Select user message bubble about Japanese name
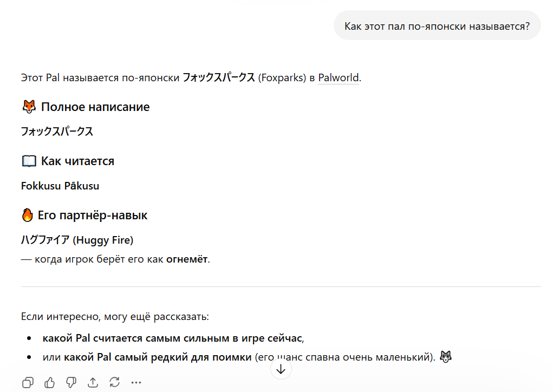Viewport: 553px width, 392px height. [437, 26]
